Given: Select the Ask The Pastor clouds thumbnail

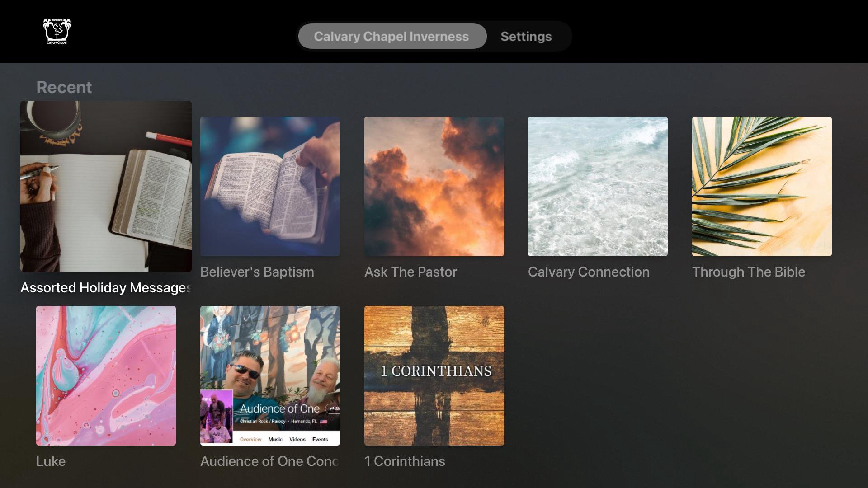Looking at the screenshot, I should (434, 186).
